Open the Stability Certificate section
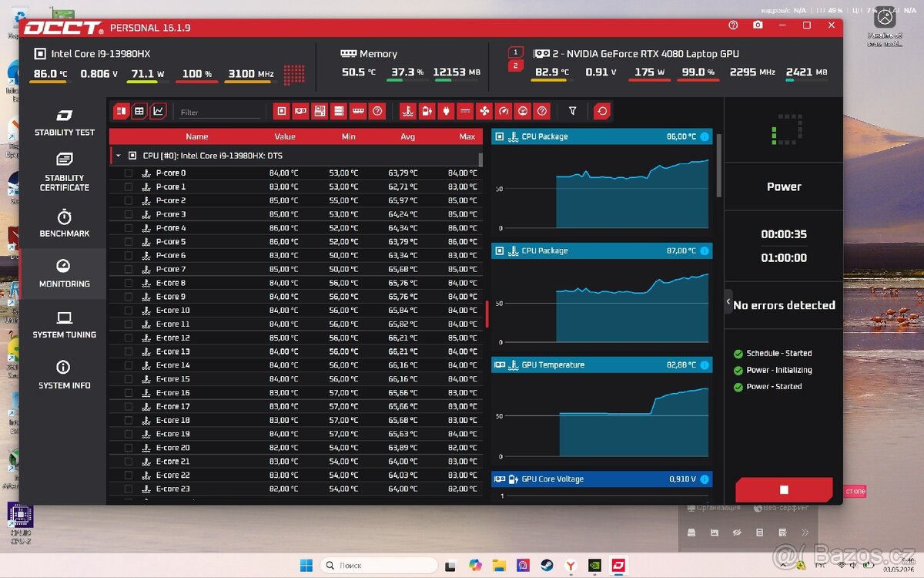 click(64, 172)
